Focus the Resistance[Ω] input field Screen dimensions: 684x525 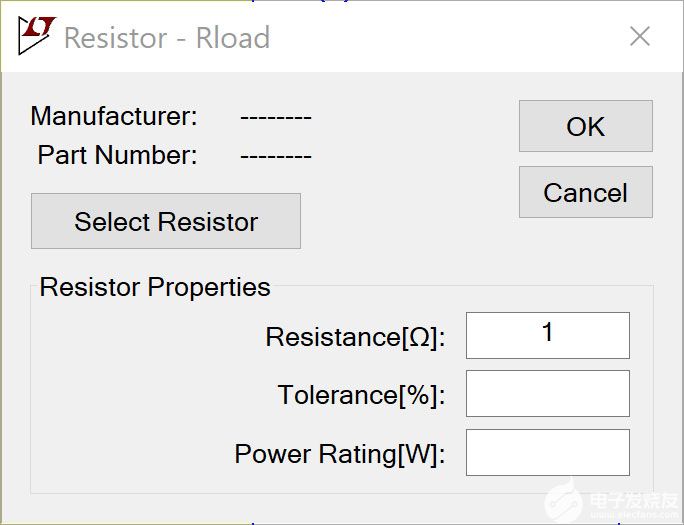[547, 335]
